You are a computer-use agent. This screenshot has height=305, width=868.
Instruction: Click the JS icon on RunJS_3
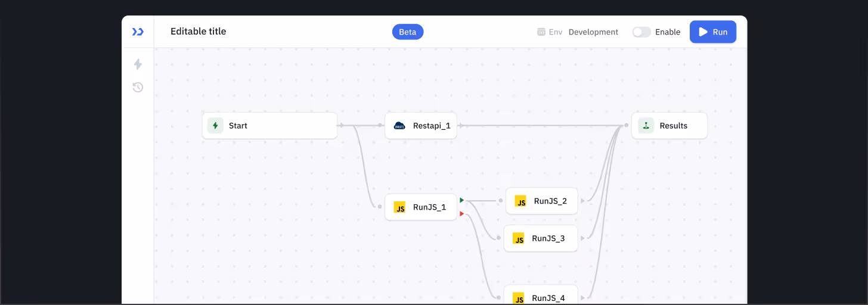point(519,239)
